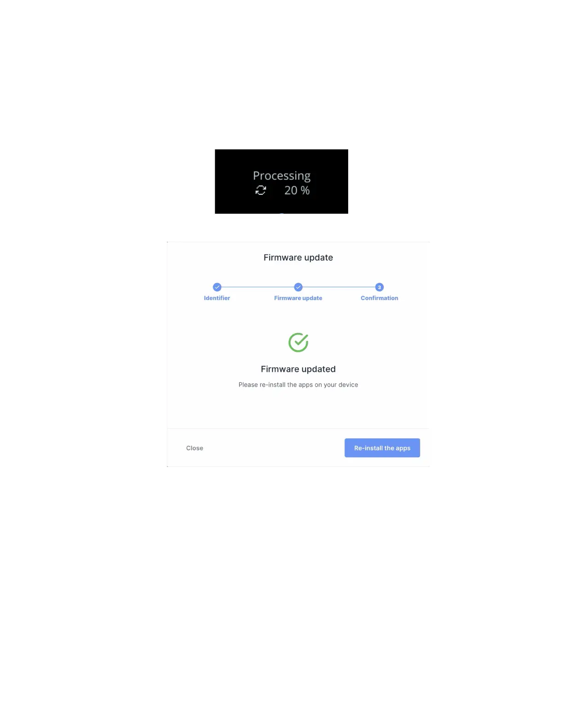Click progress line between Firmware update and Confirmation
The width and height of the screenshot is (563, 728).
tap(339, 287)
